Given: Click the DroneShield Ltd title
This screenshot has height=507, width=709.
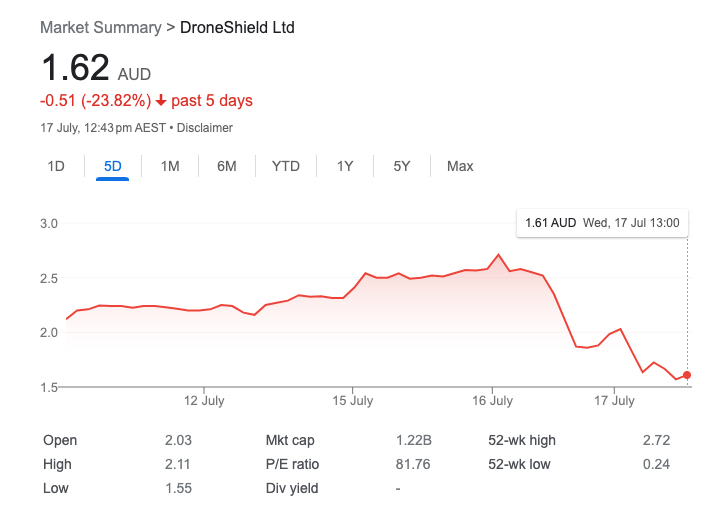Looking at the screenshot, I should tap(237, 27).
